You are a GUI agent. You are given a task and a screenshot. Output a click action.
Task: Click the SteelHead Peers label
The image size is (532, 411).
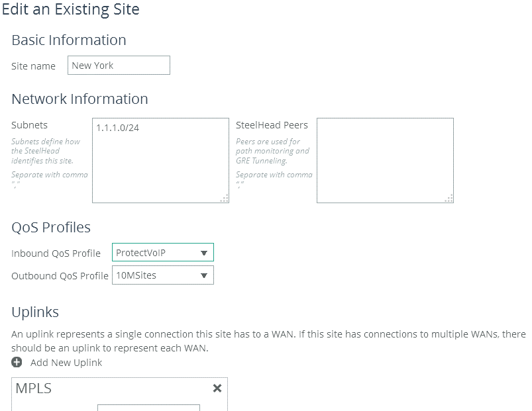(272, 125)
